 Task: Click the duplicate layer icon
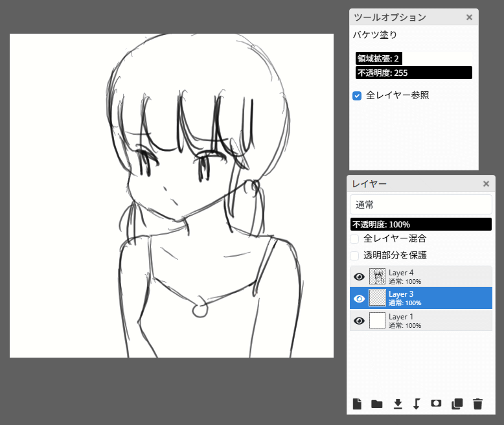pyautogui.click(x=457, y=404)
